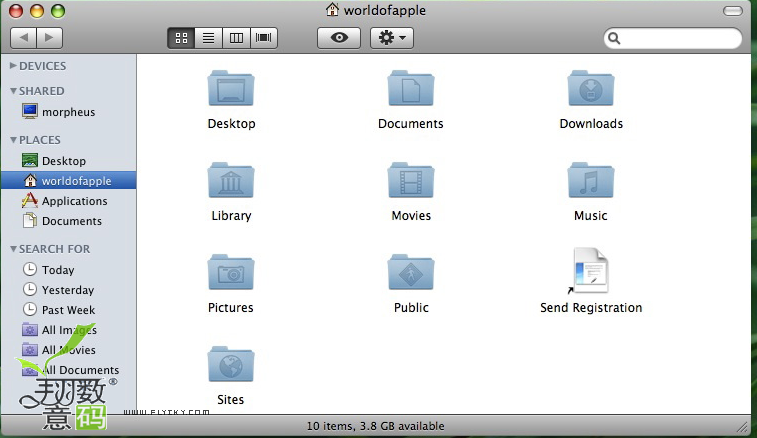Select the Library folder icon
The height and width of the screenshot is (438, 757).
[x=231, y=180]
